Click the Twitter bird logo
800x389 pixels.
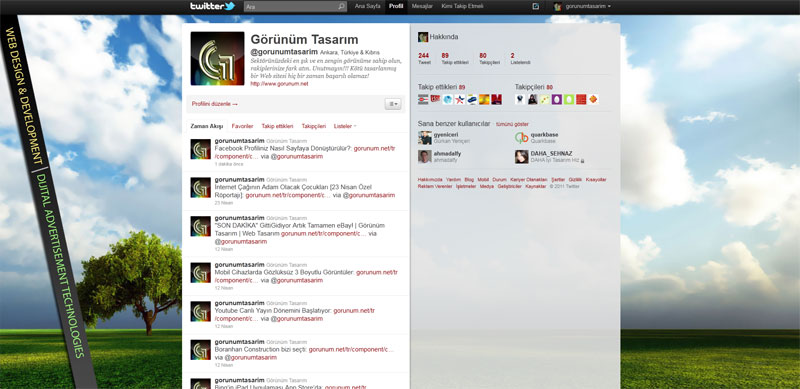point(230,6)
